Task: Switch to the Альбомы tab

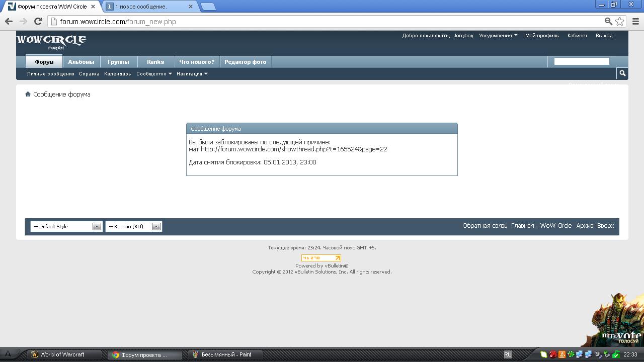Action: [81, 62]
